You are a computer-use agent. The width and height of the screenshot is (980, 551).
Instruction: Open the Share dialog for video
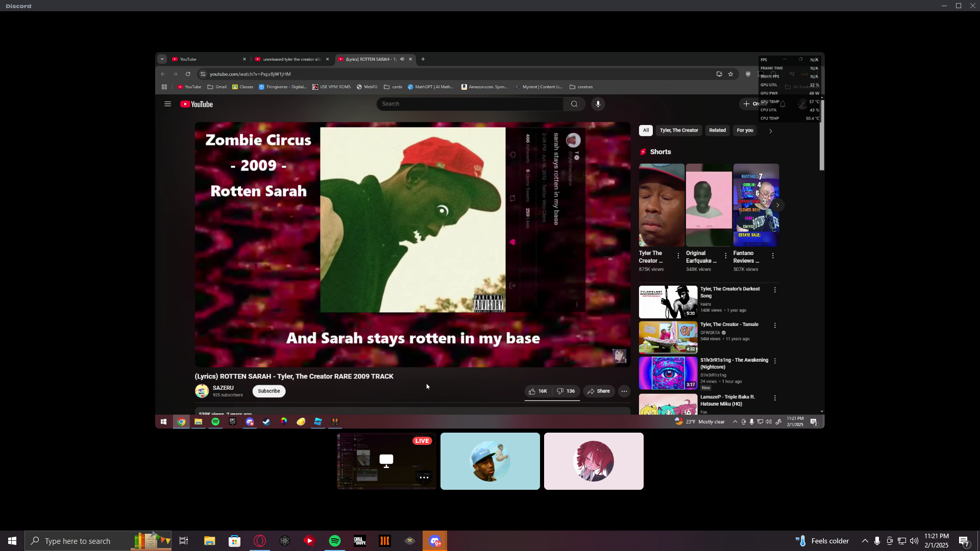click(x=599, y=391)
